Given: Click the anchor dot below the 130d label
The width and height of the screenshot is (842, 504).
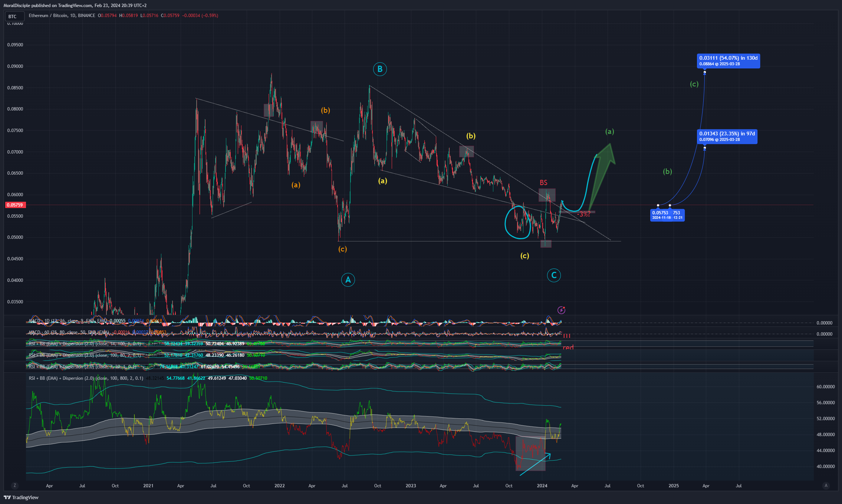Looking at the screenshot, I should (705, 72).
